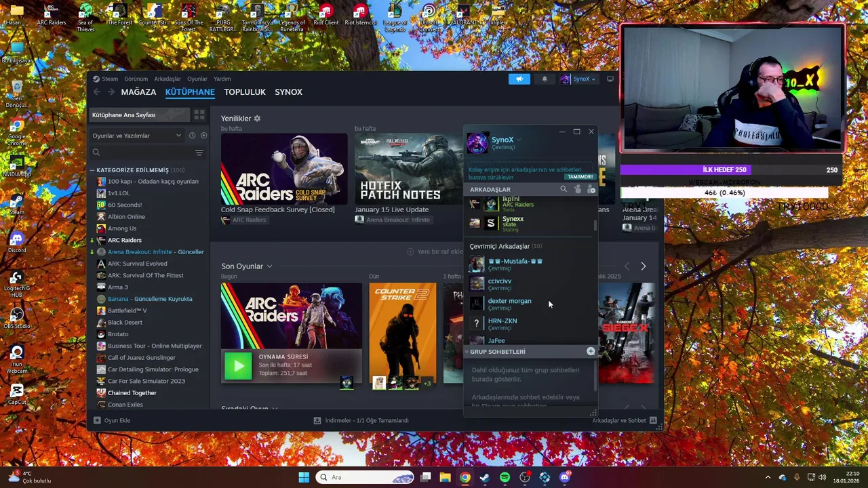The width and height of the screenshot is (868, 488).
Task: Open Oyunlar ve Yazılımlar dropdown
Action: click(x=137, y=136)
